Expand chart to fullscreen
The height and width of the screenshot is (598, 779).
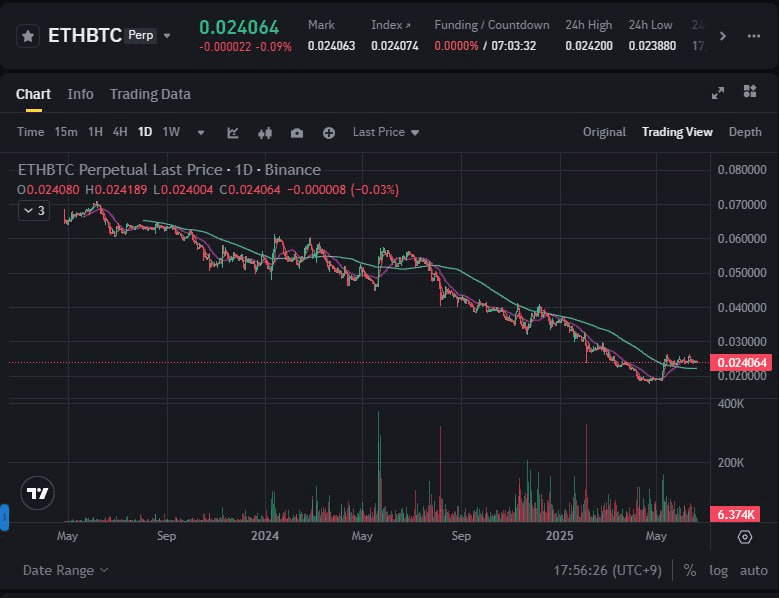pyautogui.click(x=717, y=93)
